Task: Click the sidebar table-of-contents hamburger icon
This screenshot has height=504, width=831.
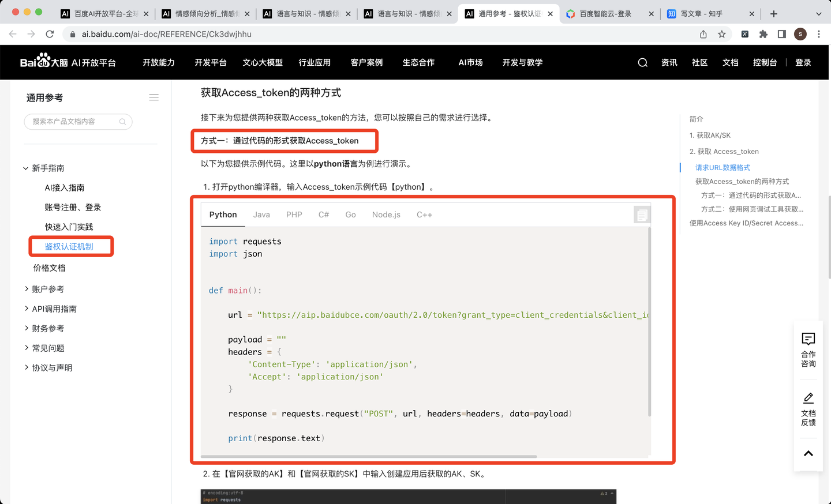Action: pos(154,97)
